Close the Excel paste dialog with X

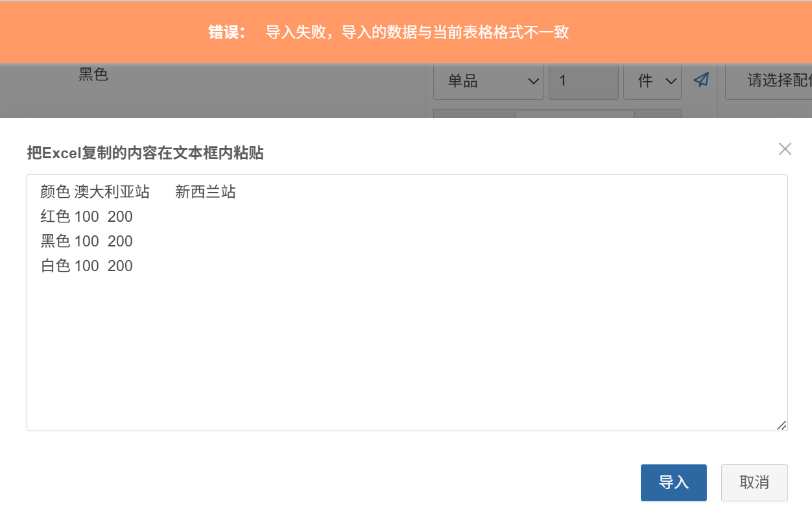785,149
